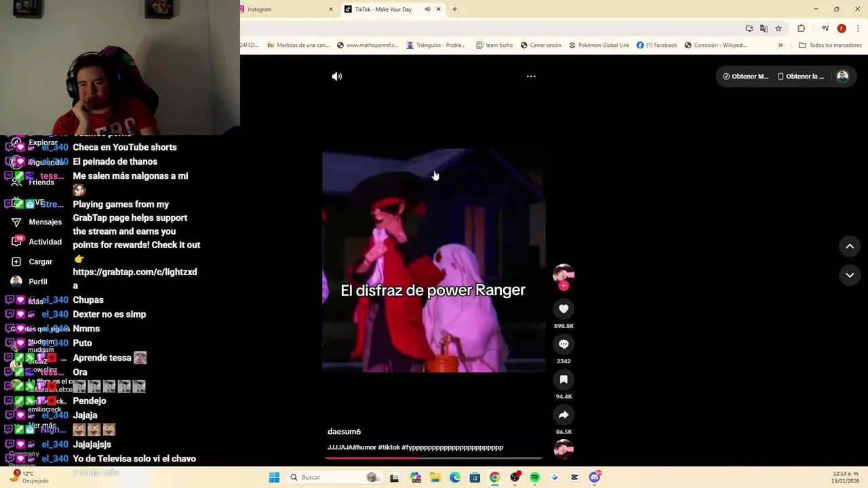Click the #tiktok hashtag in caption

click(389, 447)
